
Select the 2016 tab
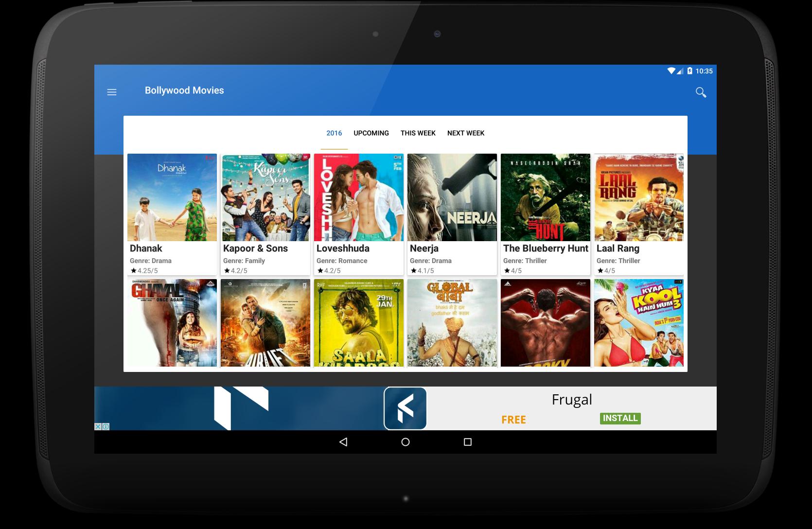click(334, 133)
